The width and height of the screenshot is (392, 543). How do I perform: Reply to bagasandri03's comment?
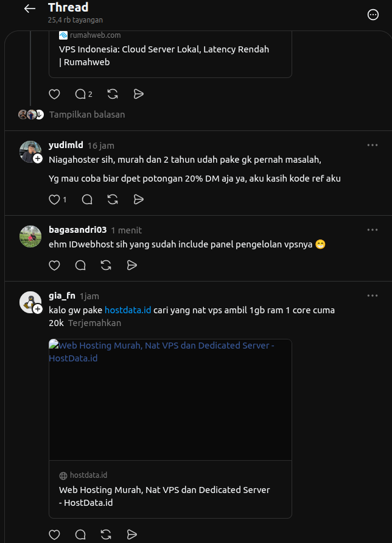tap(80, 265)
